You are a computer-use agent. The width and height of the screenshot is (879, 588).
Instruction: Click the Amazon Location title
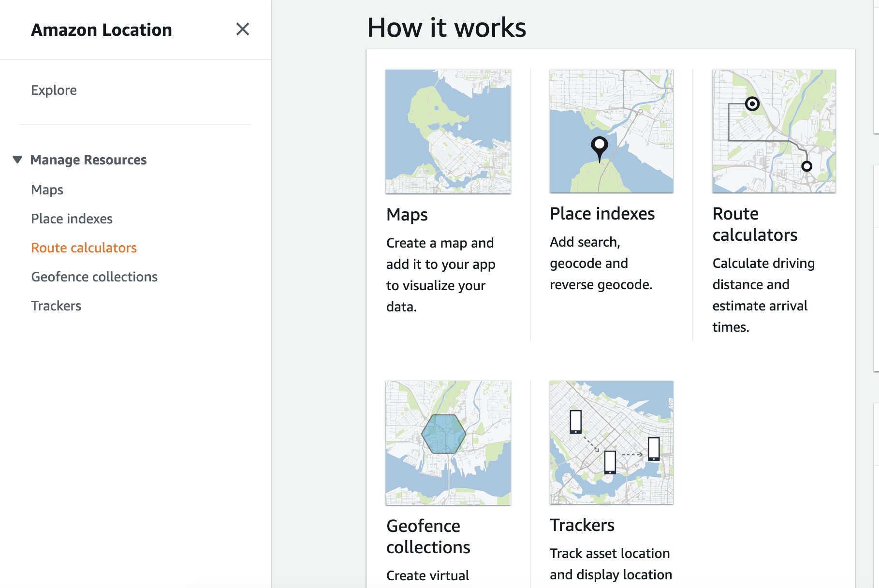(x=101, y=29)
